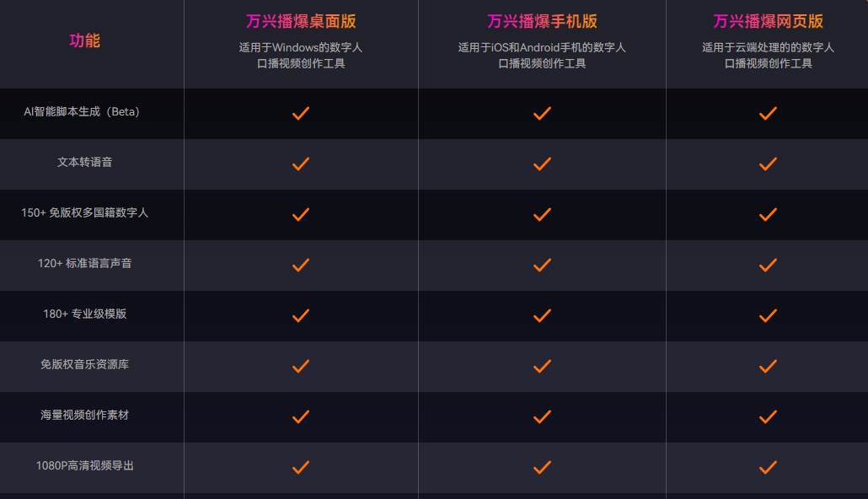Click the 文本转语音 feature label
The image size is (868, 499).
point(85,163)
